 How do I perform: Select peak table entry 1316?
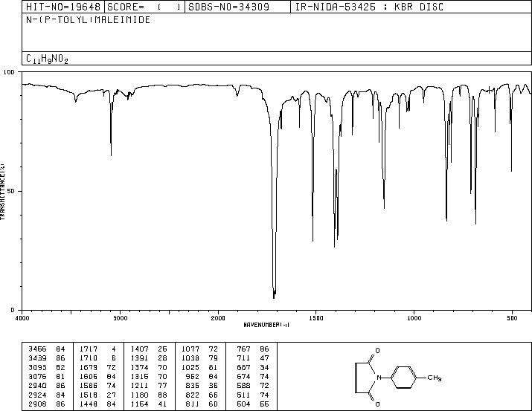[139, 376]
